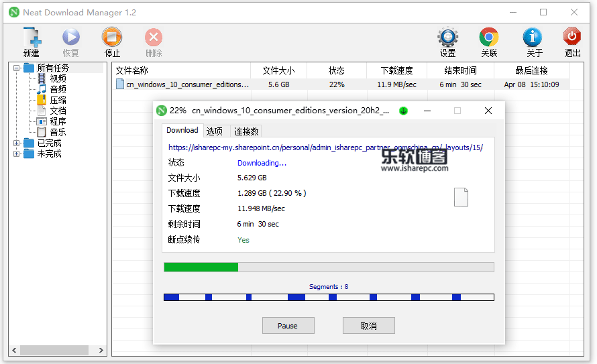Screen dimensions: 597x364
Task: Expand the 已完成 tree node
Action: 16,143
